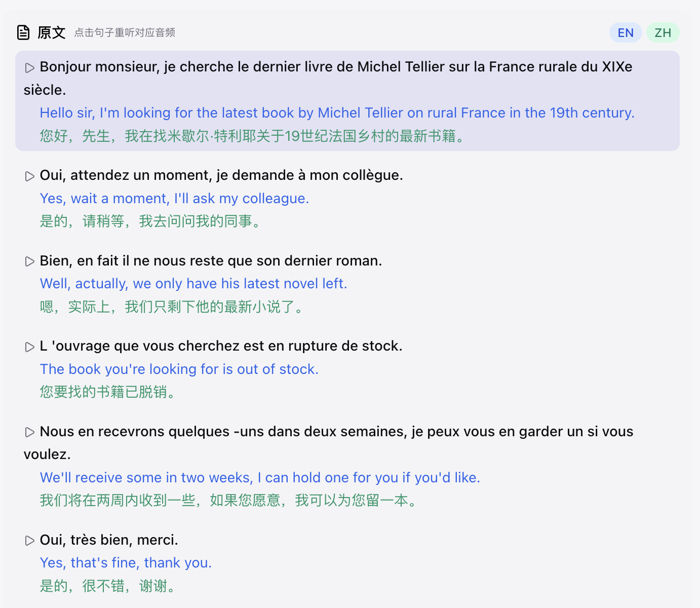
Task: Select the sentence 'Oui, attendez un moment'
Action: (221, 175)
